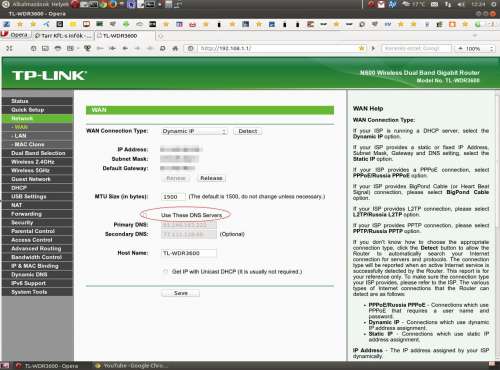Click the Release button

tap(211, 178)
